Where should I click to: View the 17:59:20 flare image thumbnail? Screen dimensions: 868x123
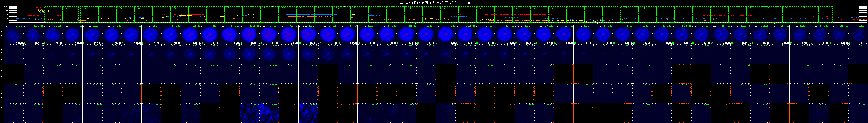tap(210, 34)
